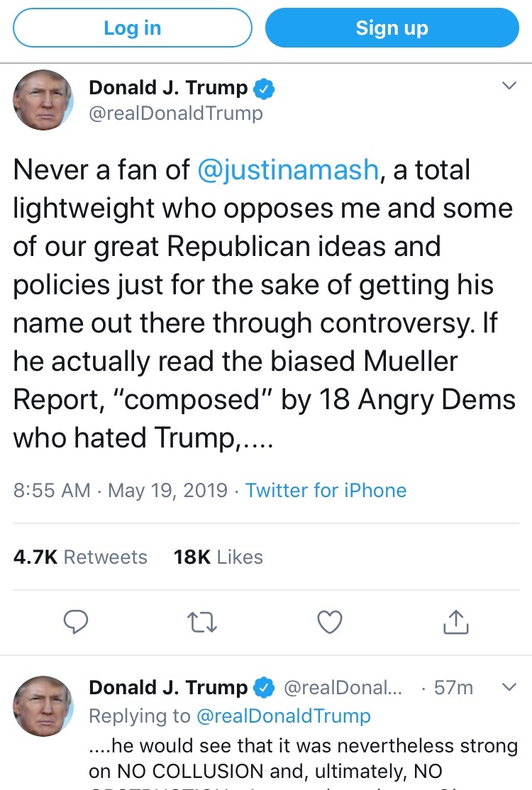
Task: Click the verified badge on the main tweet
Action: pyautogui.click(x=265, y=89)
